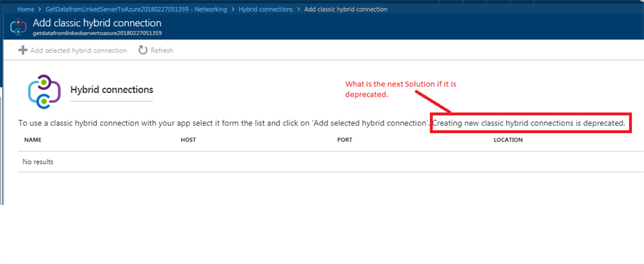This screenshot has height=264, width=644.
Task: Click the hybrid connection icon in blade header
Action: click(x=18, y=26)
